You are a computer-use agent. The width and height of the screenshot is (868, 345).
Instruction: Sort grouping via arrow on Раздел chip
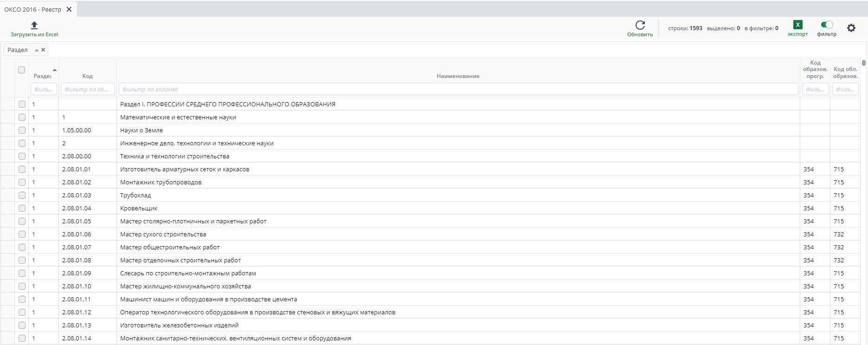pyautogui.click(x=37, y=50)
